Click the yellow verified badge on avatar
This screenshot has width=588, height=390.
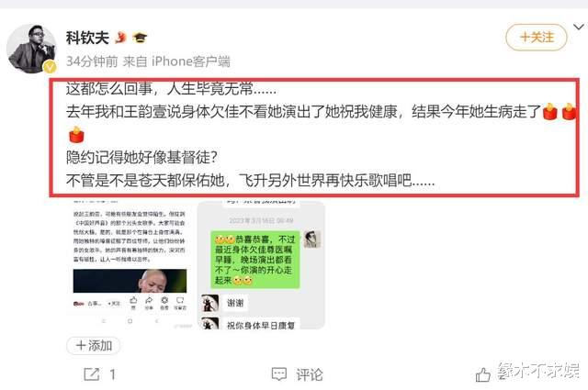click(x=50, y=67)
